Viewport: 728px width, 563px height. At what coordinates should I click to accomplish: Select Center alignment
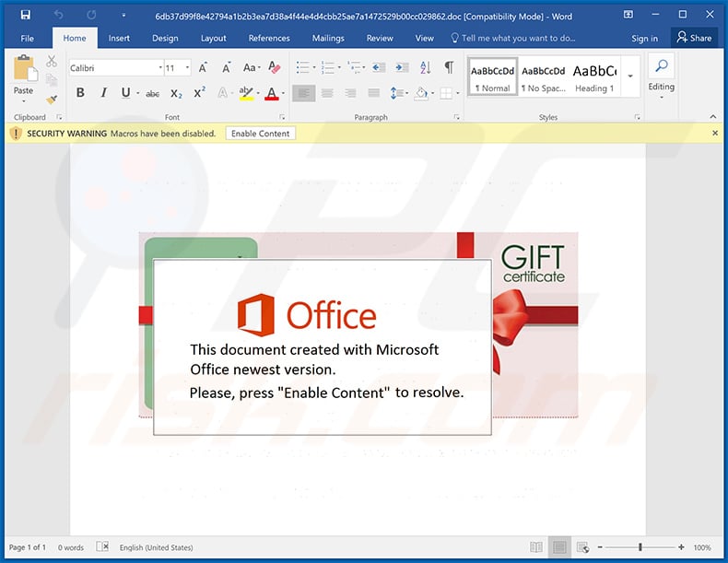327,93
